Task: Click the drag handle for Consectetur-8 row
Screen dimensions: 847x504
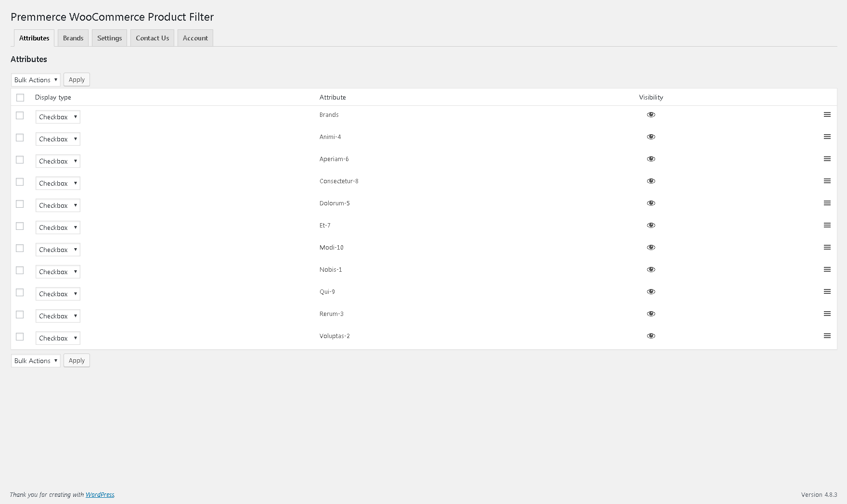Action: click(x=827, y=181)
